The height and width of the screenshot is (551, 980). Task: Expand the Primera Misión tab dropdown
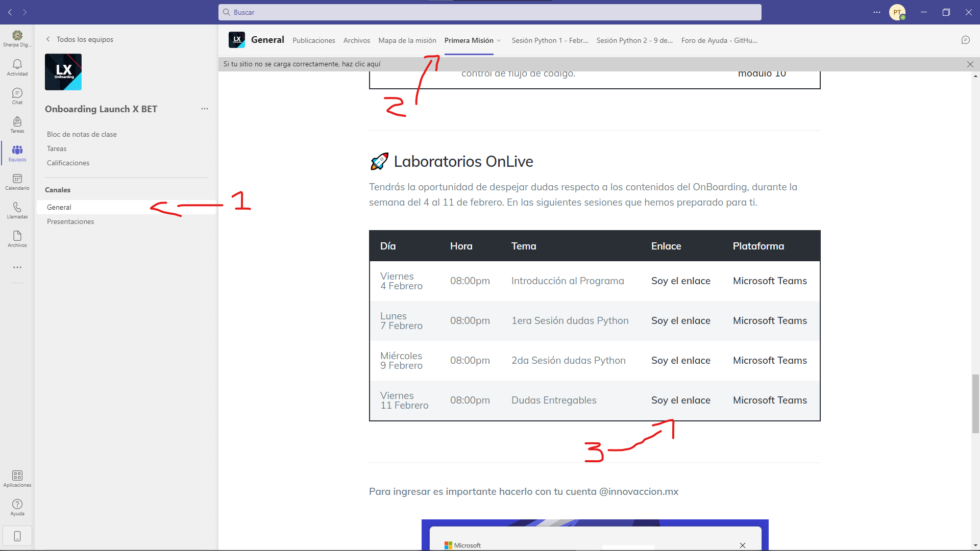pos(499,40)
